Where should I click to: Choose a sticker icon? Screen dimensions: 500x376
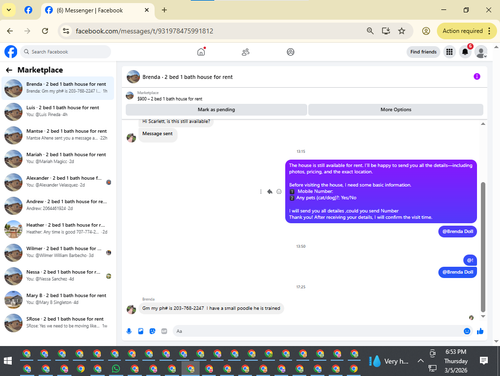(x=152, y=331)
